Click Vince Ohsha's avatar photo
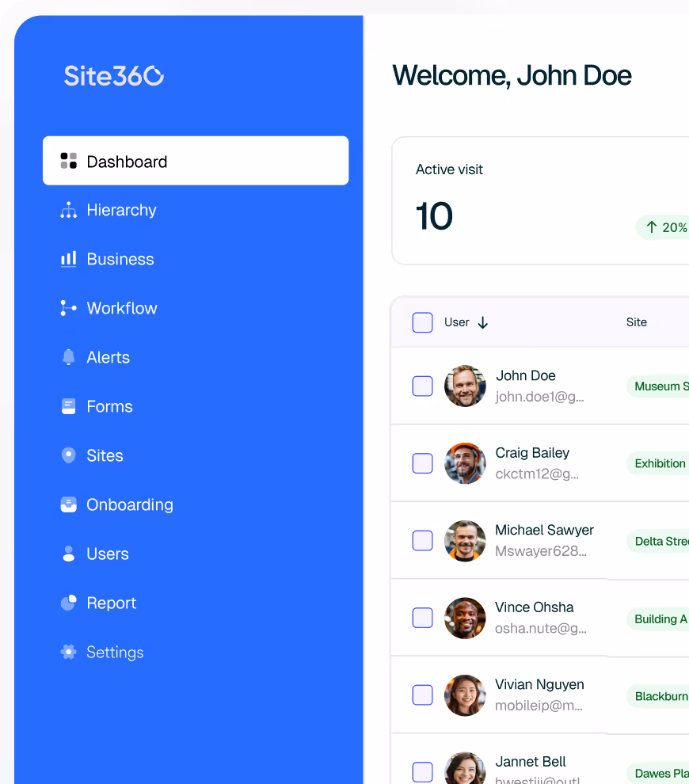 coord(465,618)
